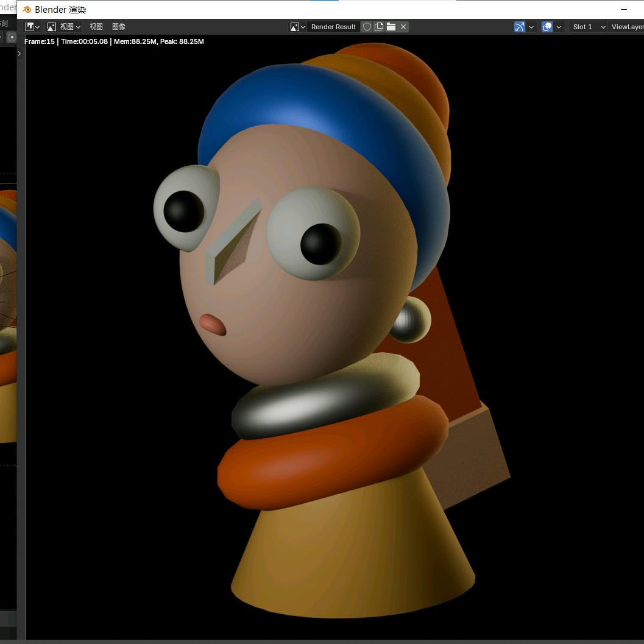The height and width of the screenshot is (644, 644).
Task: Minimize the Blender render window
Action: (623, 10)
